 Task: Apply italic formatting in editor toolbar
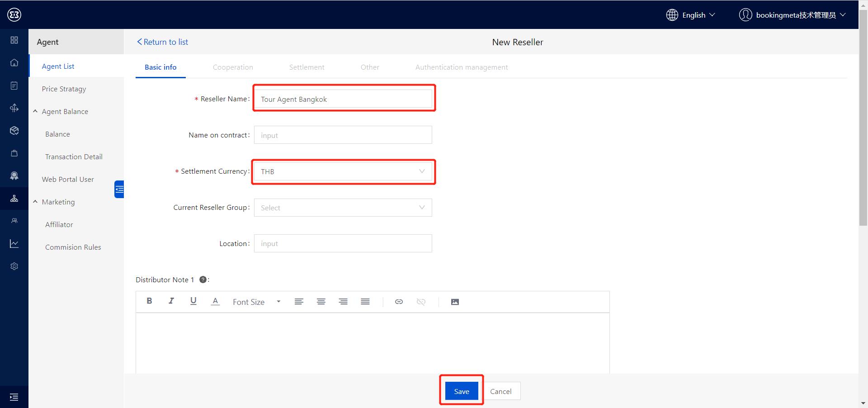pyautogui.click(x=171, y=301)
